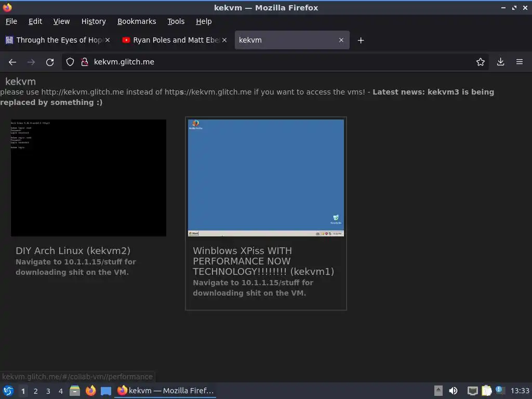Open DIY Arch Linux (kekvm2) title

[73, 251]
